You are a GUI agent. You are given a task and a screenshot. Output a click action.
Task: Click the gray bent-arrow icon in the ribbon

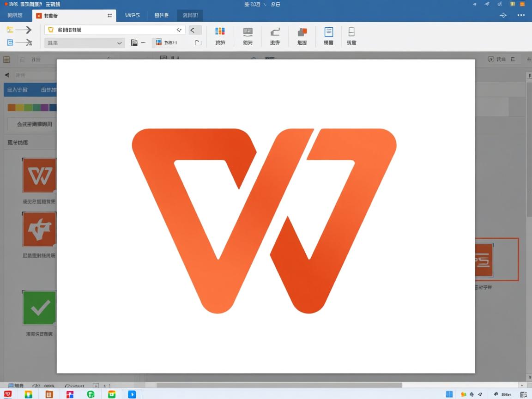click(x=275, y=32)
